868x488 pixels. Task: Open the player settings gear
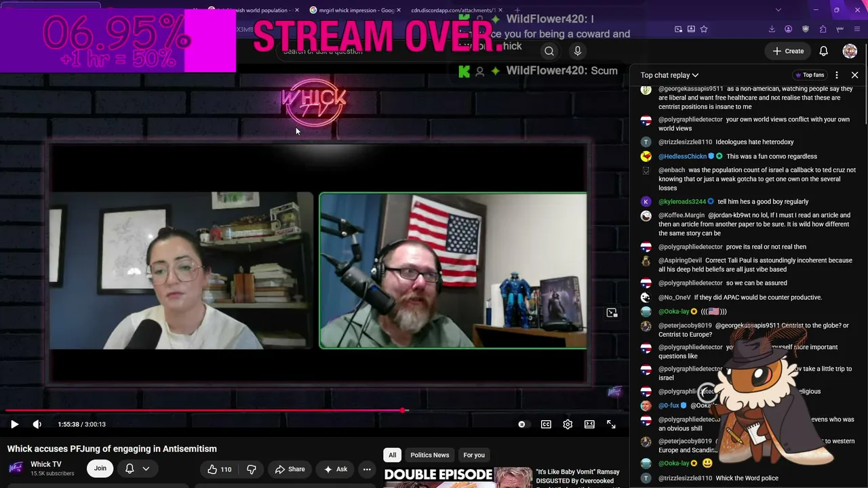[x=568, y=424]
